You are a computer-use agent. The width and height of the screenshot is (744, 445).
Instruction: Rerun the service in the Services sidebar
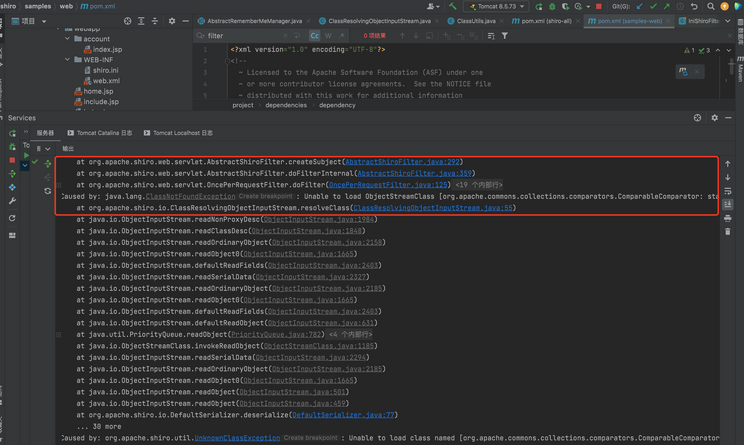[x=12, y=133]
